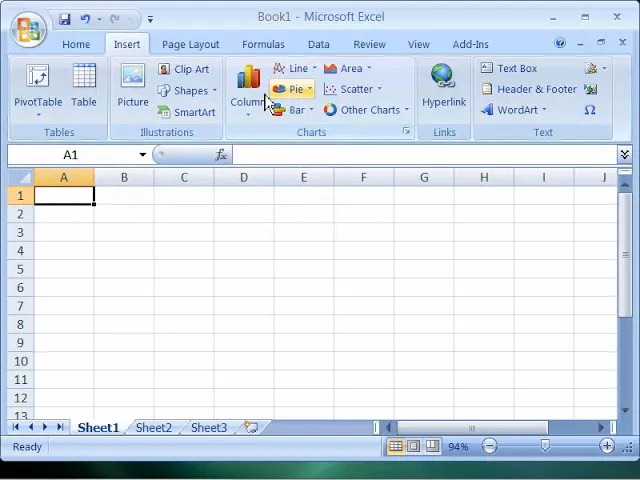
Task: Insert a Picture from file
Action: coord(133,86)
